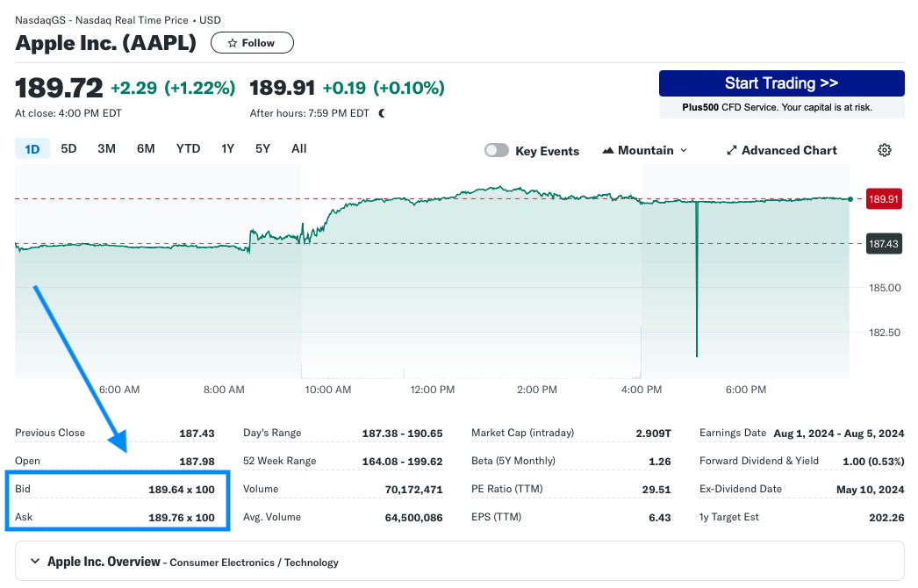Click the Earnings Date value Aug 1, 2024 - Aug 5, 2024
The width and height of the screenshot is (918, 588).
(x=839, y=434)
